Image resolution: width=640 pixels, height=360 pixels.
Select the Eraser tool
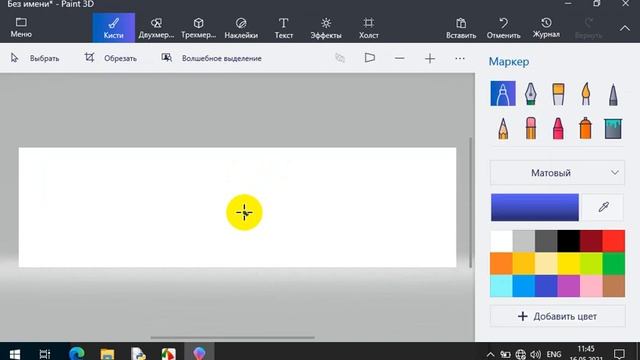click(531, 128)
